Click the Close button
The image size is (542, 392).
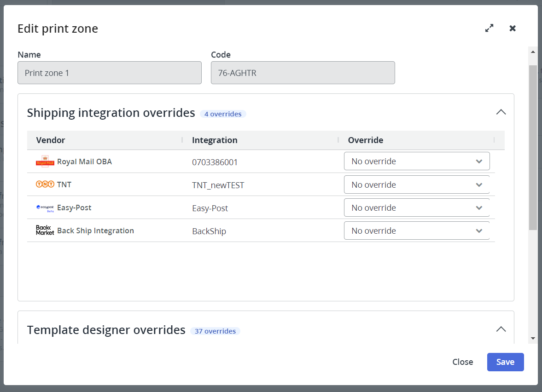[x=462, y=362]
